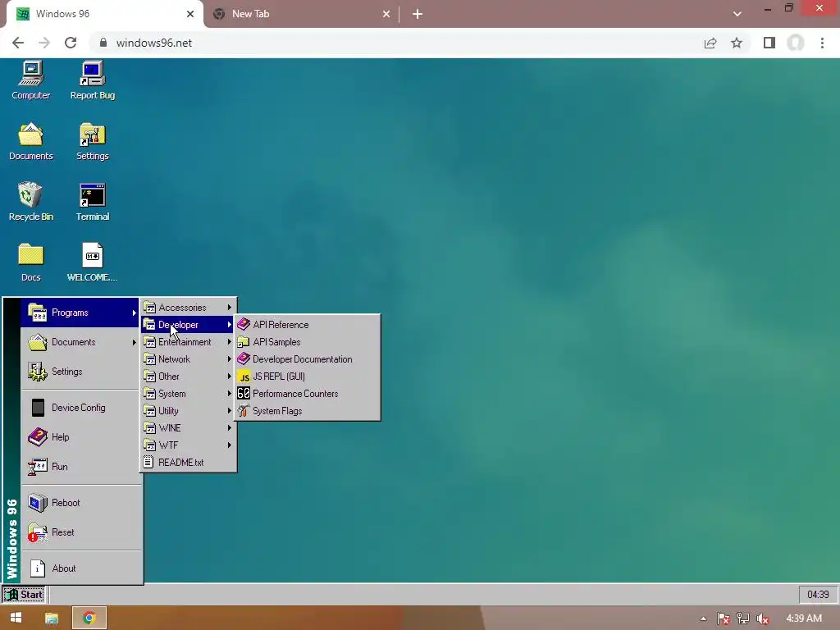Viewport: 840px width, 630px height.
Task: Click the About info icon
Action: point(38,568)
